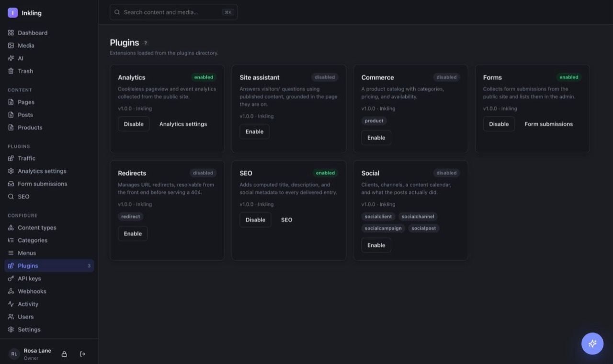Enable the Social plugin
Image resolution: width=613 pixels, height=364 pixels.
376,245
